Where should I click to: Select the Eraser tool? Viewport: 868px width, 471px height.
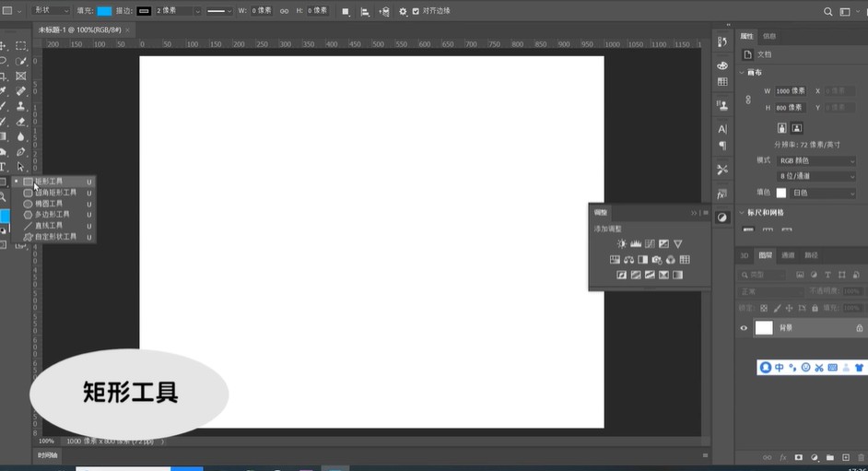21,122
